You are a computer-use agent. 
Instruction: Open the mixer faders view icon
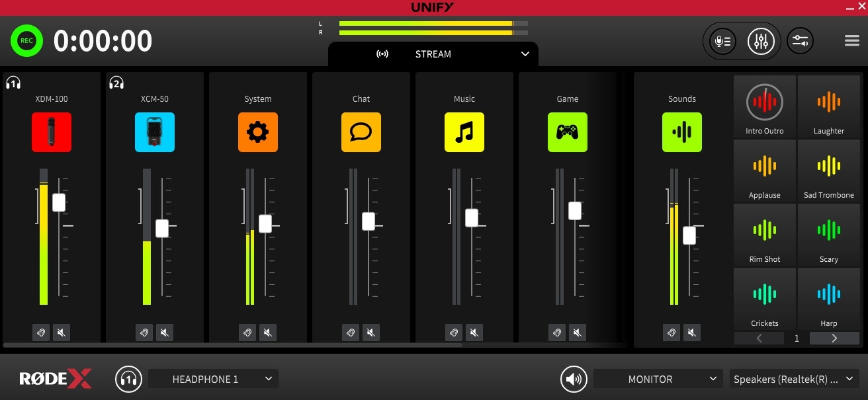(761, 42)
